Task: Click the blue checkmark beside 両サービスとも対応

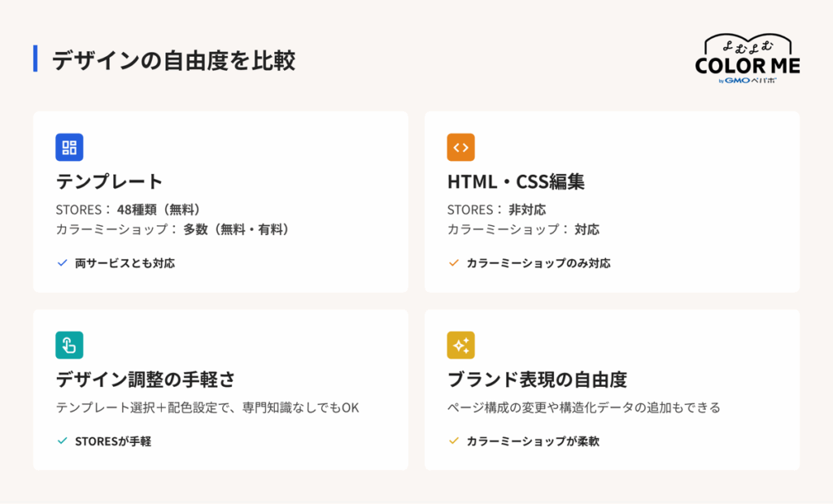Action: (62, 263)
